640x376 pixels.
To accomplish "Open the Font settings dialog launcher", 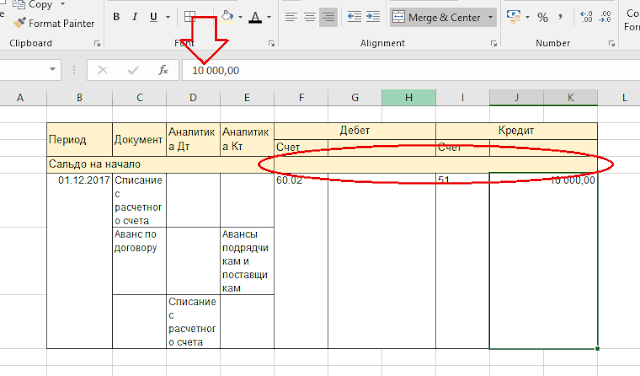I will [271, 43].
